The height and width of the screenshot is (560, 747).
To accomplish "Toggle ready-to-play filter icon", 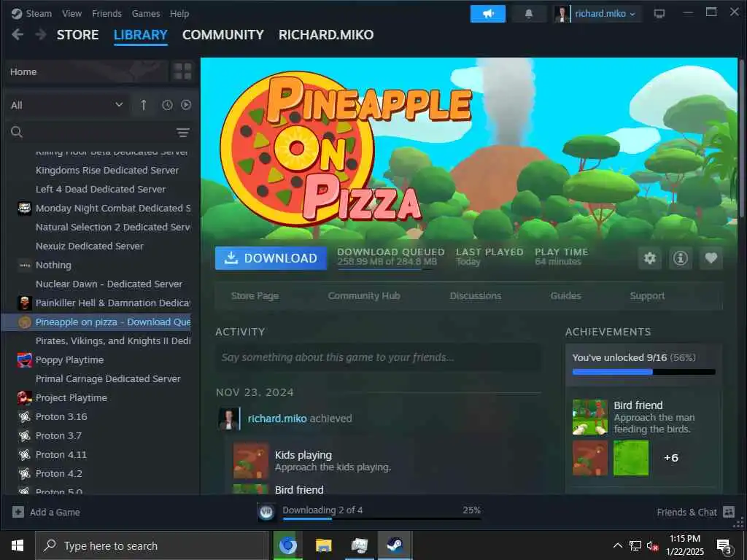I will 186,105.
